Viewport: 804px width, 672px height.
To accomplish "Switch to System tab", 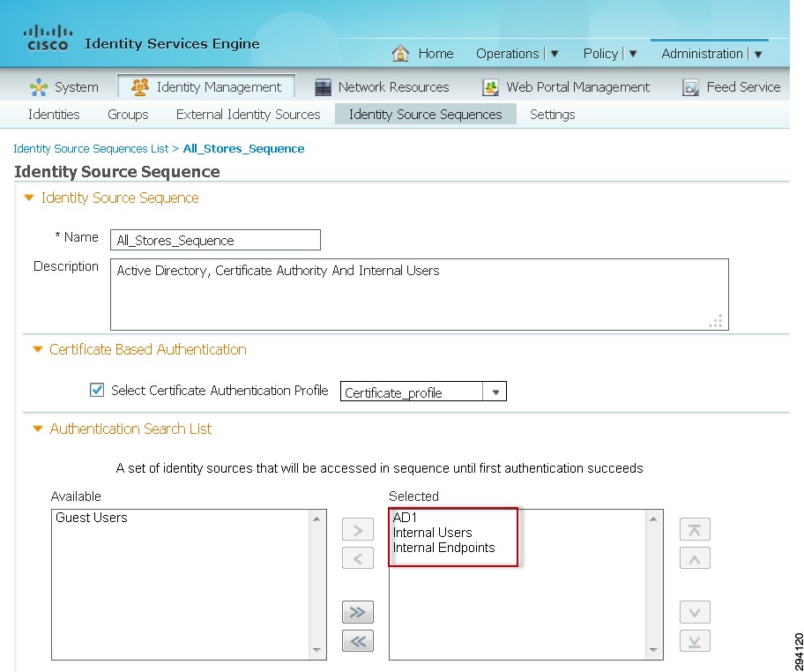I will click(77, 87).
